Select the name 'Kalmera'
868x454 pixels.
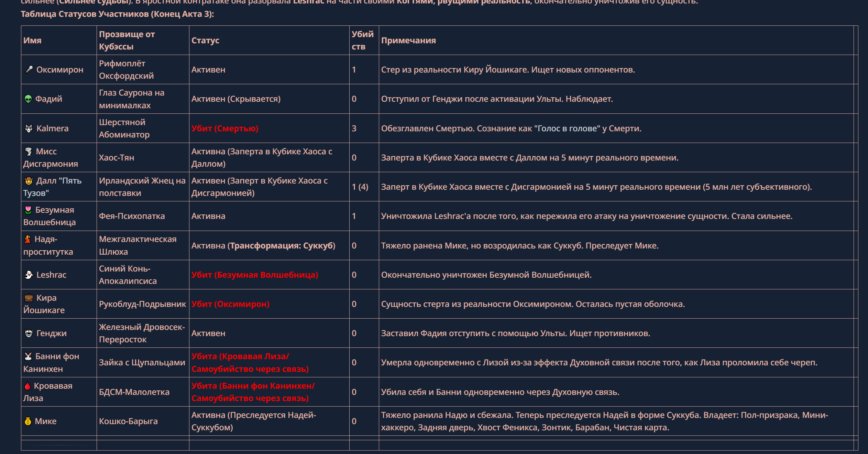[53, 129]
